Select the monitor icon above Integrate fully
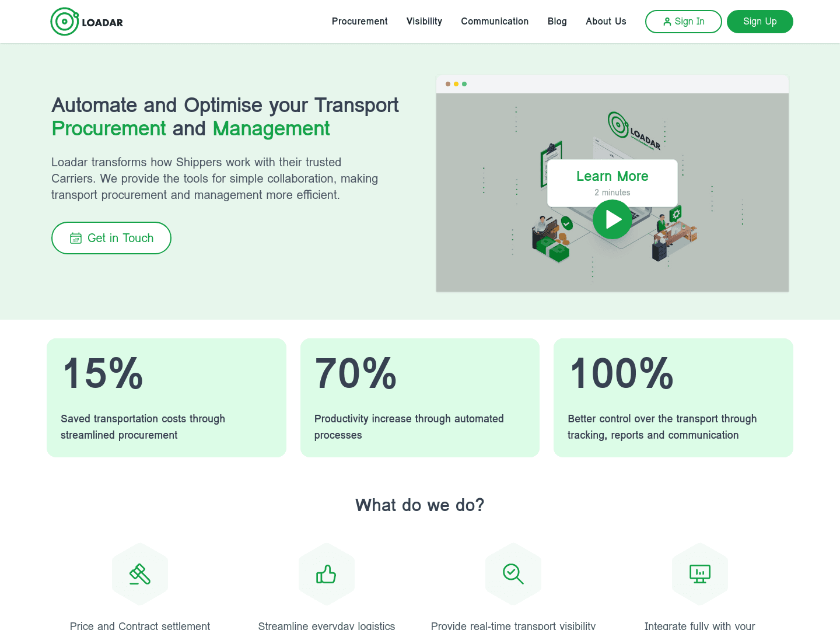Viewport: 840px width, 630px height. point(700,573)
